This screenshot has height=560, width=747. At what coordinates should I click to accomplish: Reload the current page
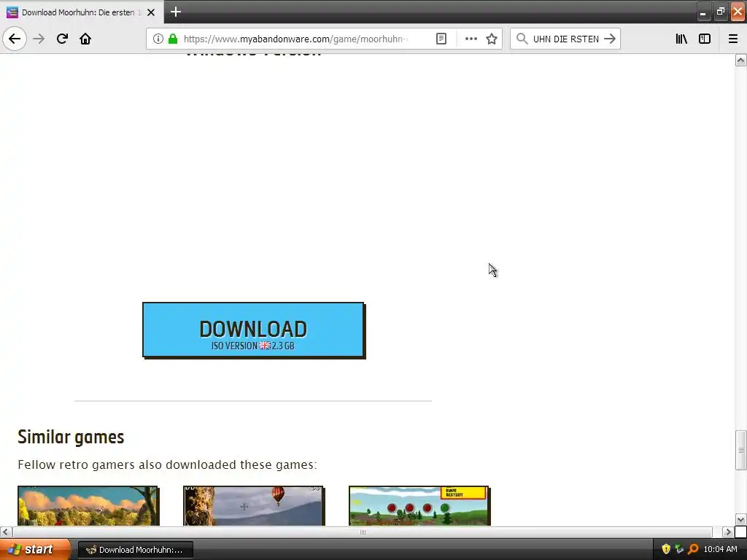[x=62, y=39]
